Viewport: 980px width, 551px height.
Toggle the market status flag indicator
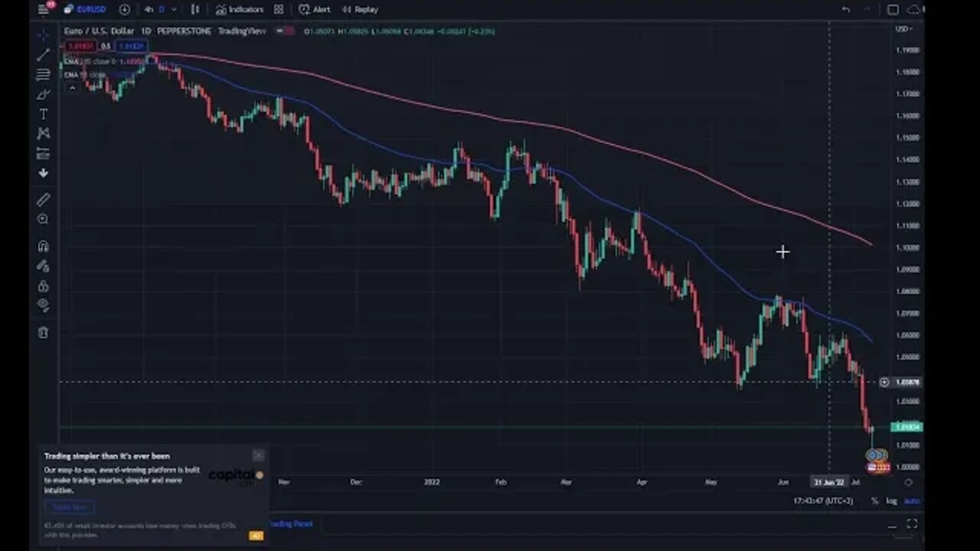click(x=285, y=31)
